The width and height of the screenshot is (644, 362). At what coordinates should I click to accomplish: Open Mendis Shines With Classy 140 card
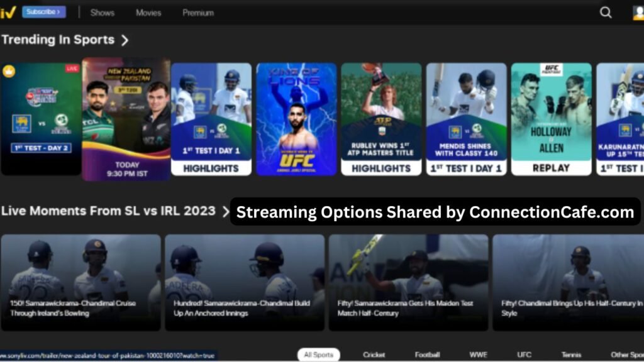(x=466, y=119)
